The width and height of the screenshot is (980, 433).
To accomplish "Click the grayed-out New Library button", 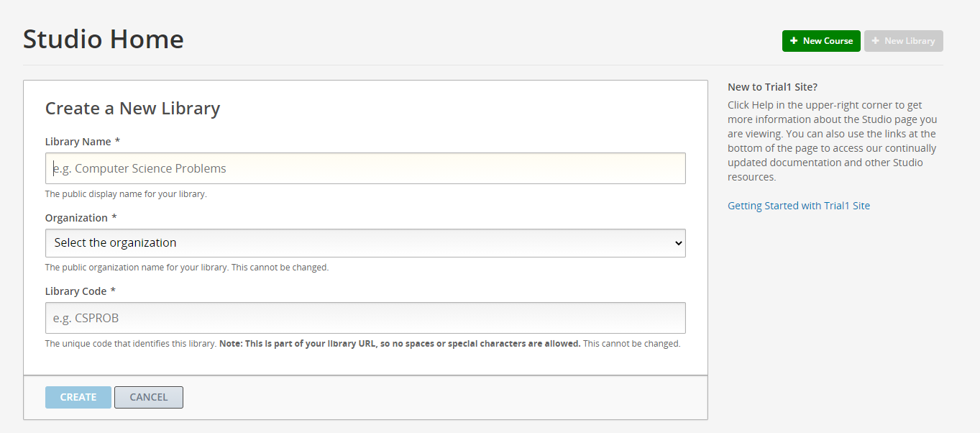I will 903,41.
